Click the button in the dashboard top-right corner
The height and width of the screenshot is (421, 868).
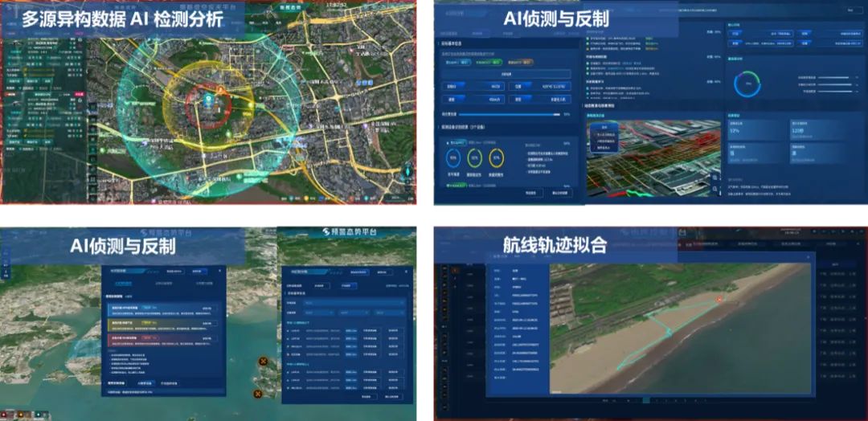pyautogui.click(x=850, y=10)
